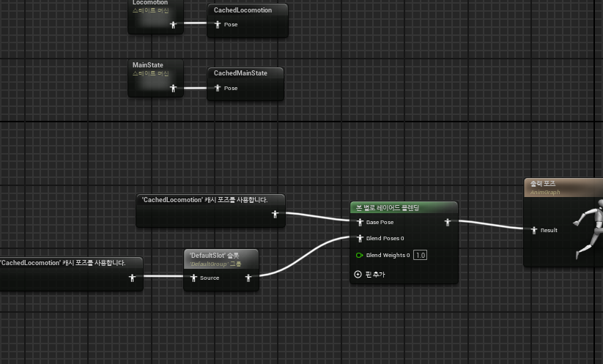
Task: Click Base Pose input pin on blend node
Action: click(x=360, y=222)
